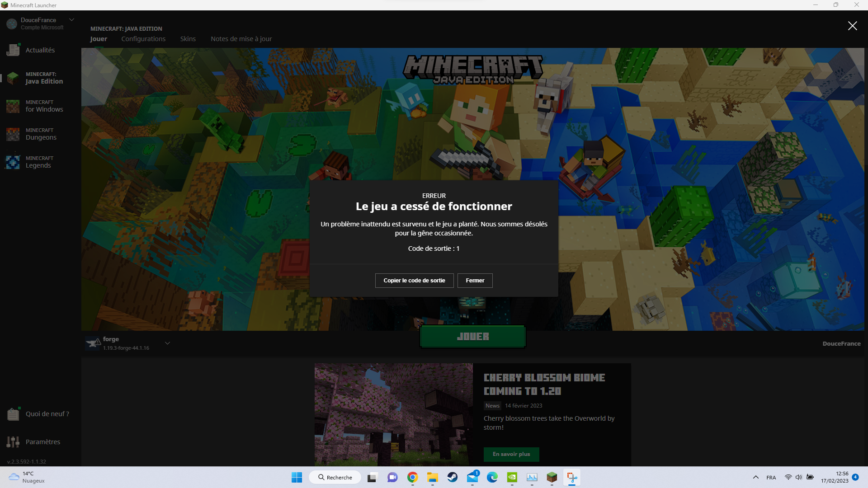
Task: Click Minecraft Launcher taskbar icon
Action: (552, 478)
